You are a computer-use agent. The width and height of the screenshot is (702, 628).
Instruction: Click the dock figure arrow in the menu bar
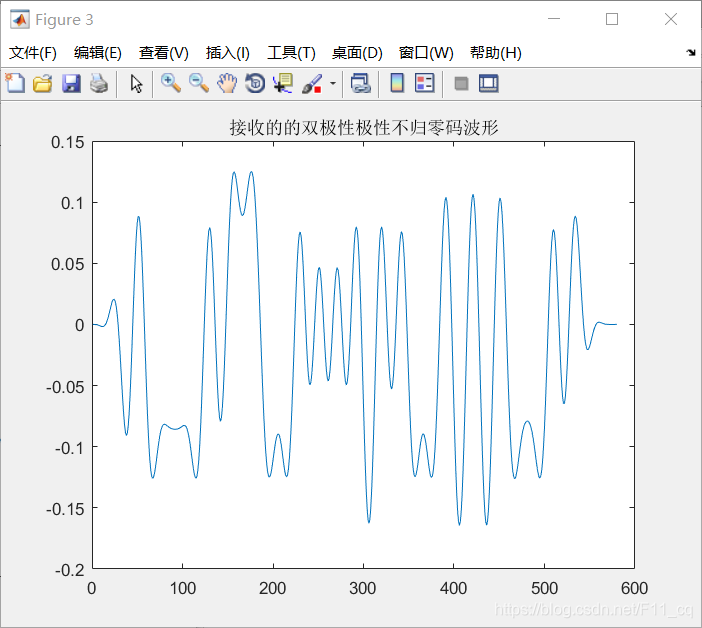[x=691, y=53]
